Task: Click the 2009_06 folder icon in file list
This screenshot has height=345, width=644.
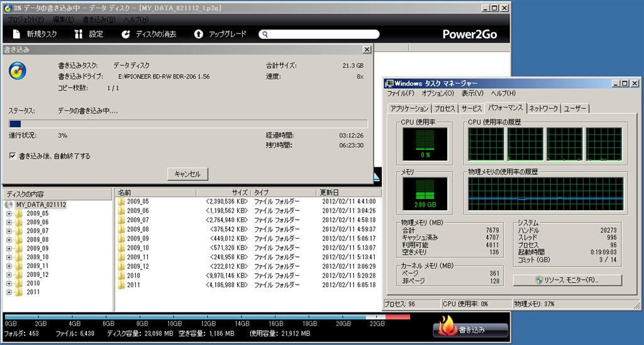Action: point(121,210)
